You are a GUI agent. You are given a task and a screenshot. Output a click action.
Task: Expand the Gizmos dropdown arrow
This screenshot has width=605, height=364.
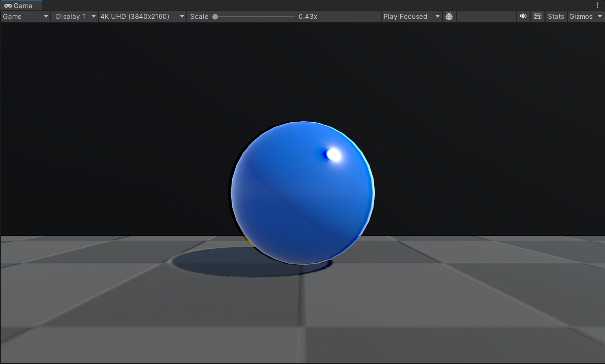[x=600, y=17]
